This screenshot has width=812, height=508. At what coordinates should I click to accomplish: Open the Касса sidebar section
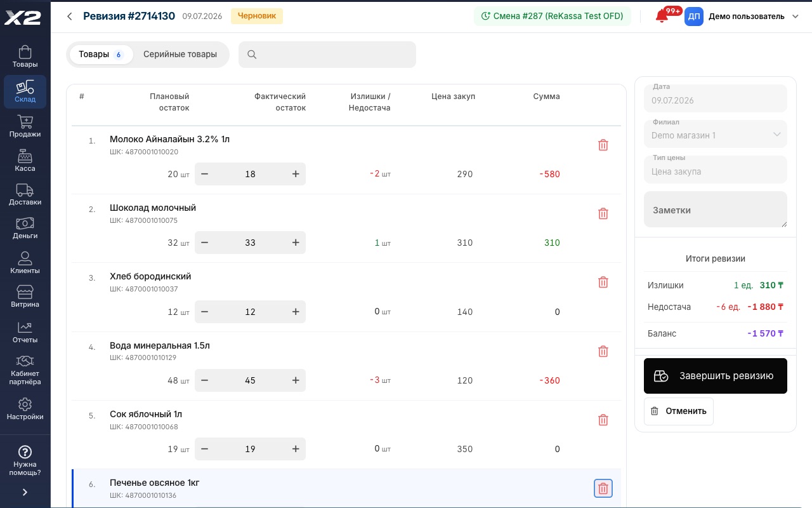point(25,161)
